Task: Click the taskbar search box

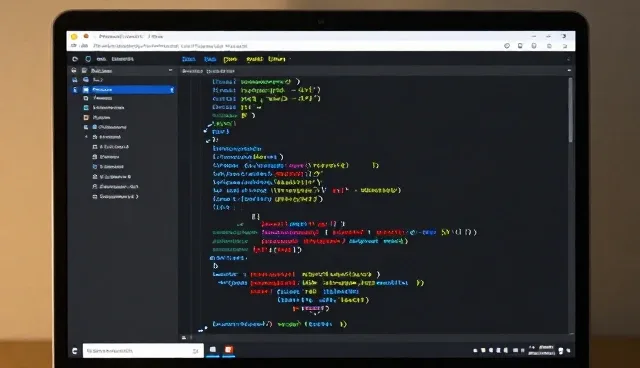Action: (x=143, y=350)
